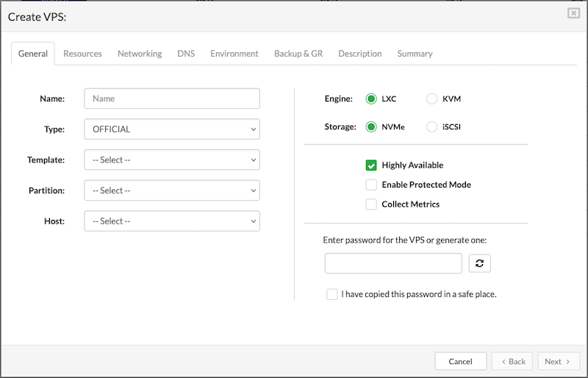Confirm password copied to safe place
Screen dimensions: 588x378
pyautogui.click(x=332, y=294)
